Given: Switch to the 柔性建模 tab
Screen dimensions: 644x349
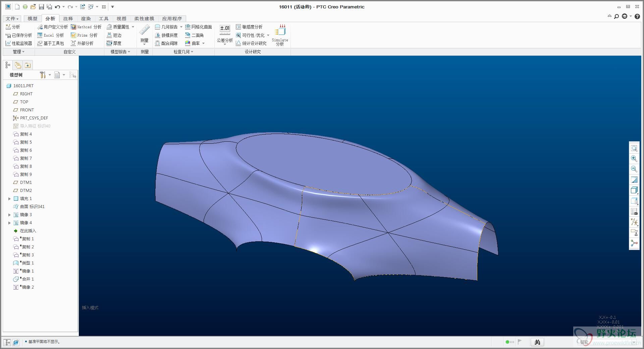Looking at the screenshot, I should pyautogui.click(x=144, y=18).
